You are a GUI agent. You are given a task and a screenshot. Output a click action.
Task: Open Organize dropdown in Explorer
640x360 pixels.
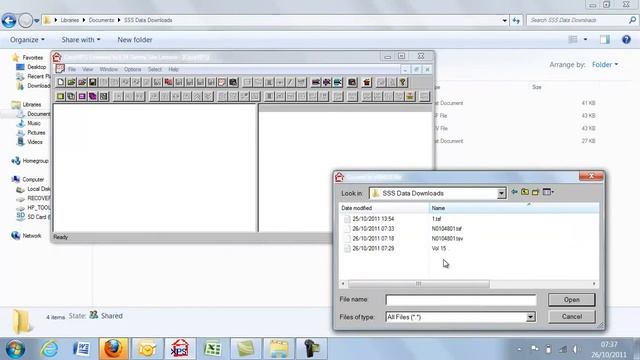coord(27,40)
